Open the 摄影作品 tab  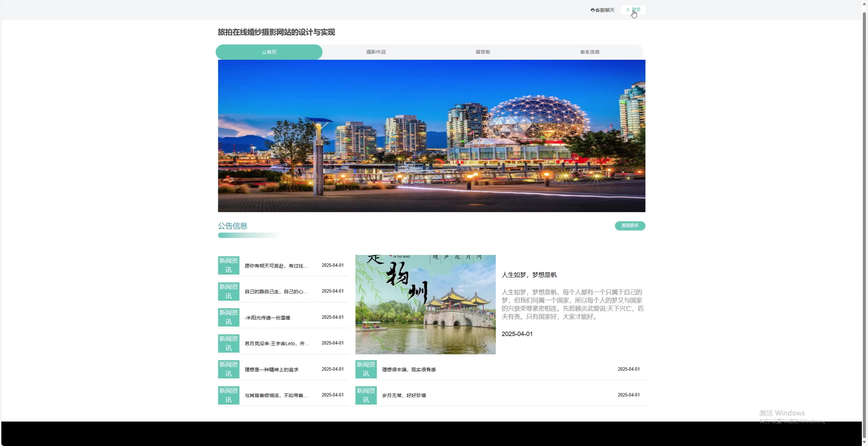(x=376, y=52)
